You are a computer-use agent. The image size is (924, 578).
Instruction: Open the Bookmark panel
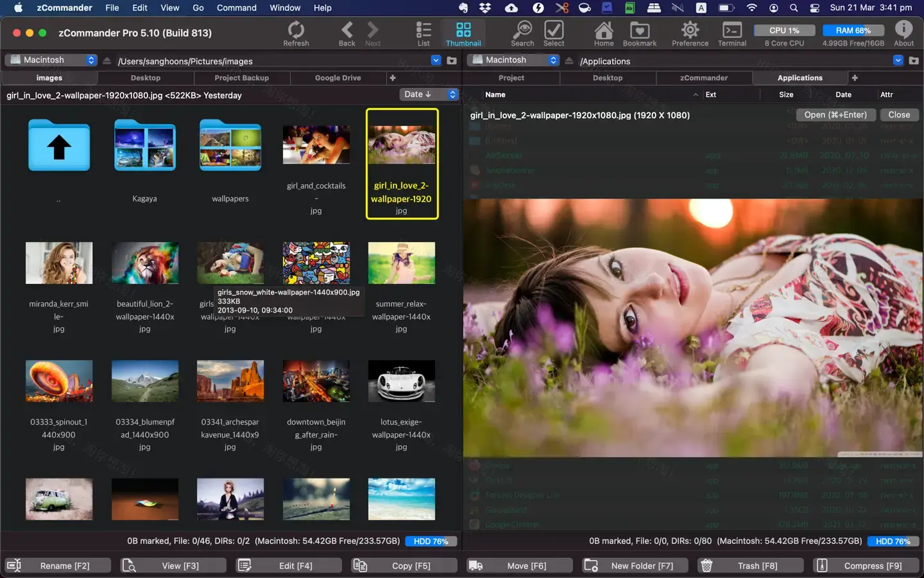click(639, 30)
